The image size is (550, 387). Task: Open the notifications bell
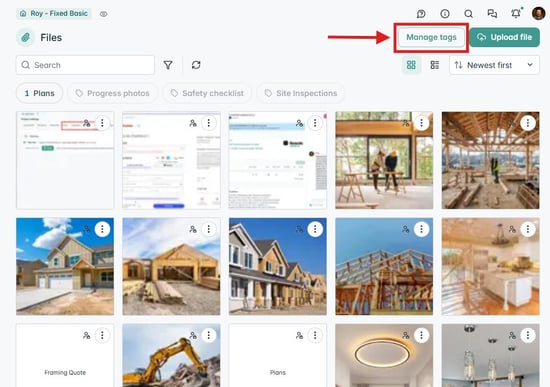516,14
